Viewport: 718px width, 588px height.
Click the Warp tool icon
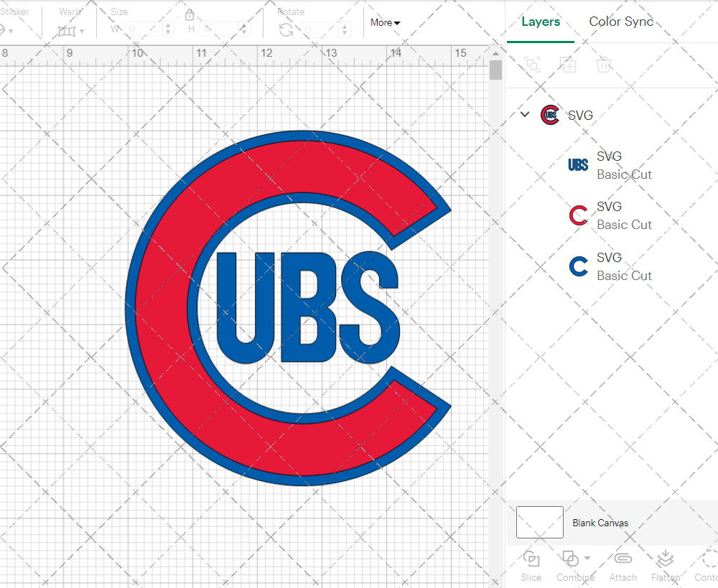tap(67, 31)
